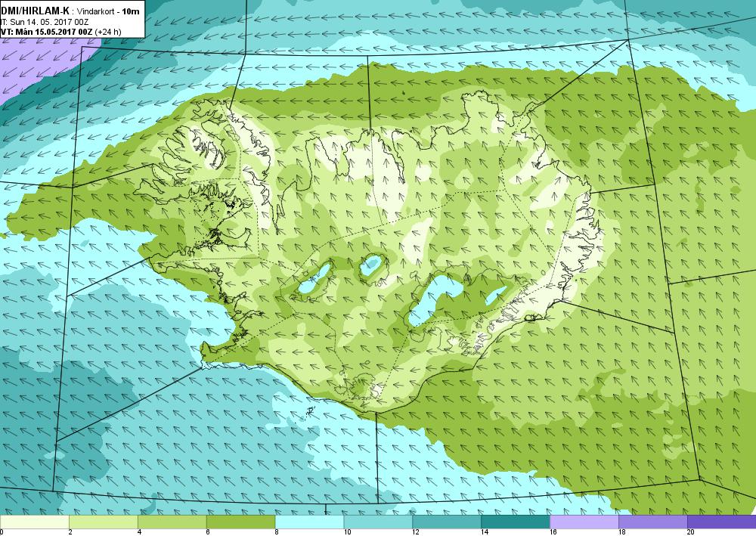
Task: Click the medium purple 18–20 legend swatch
Action: point(653,522)
